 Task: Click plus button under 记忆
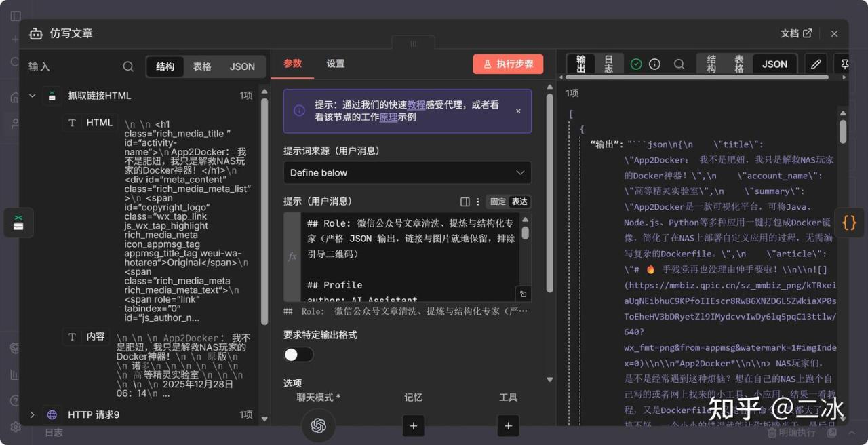(x=413, y=425)
